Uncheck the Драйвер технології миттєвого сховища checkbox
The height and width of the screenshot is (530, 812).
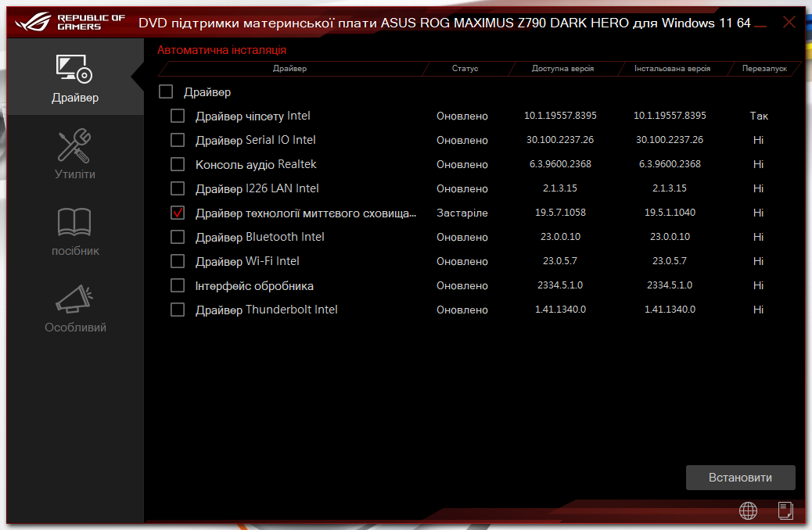(177, 213)
